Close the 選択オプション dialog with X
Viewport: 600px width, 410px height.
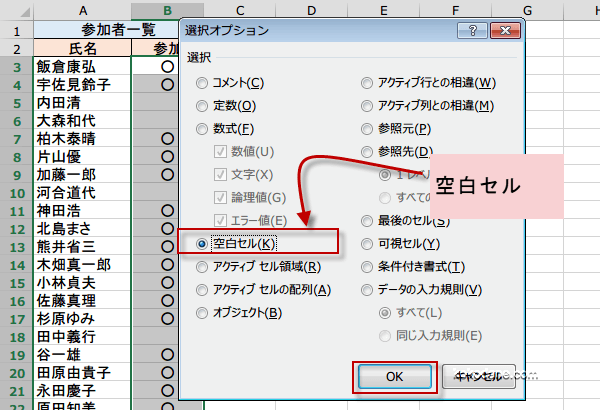pos(505,30)
